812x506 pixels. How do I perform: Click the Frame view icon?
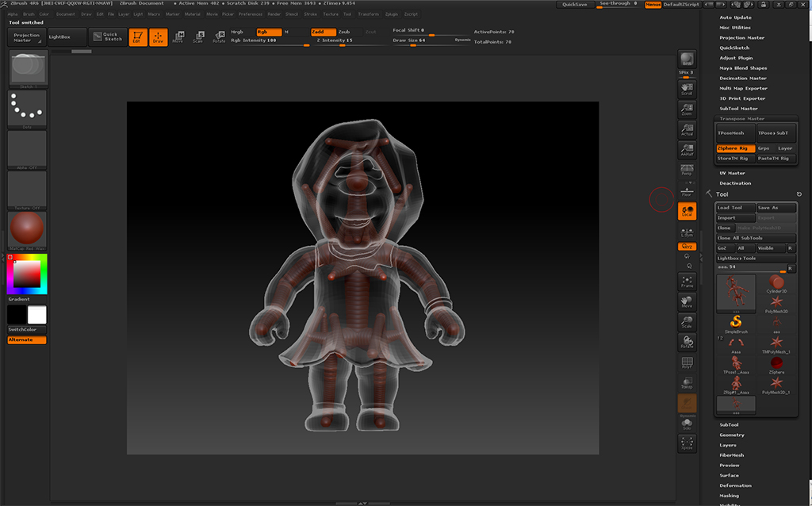click(x=687, y=282)
